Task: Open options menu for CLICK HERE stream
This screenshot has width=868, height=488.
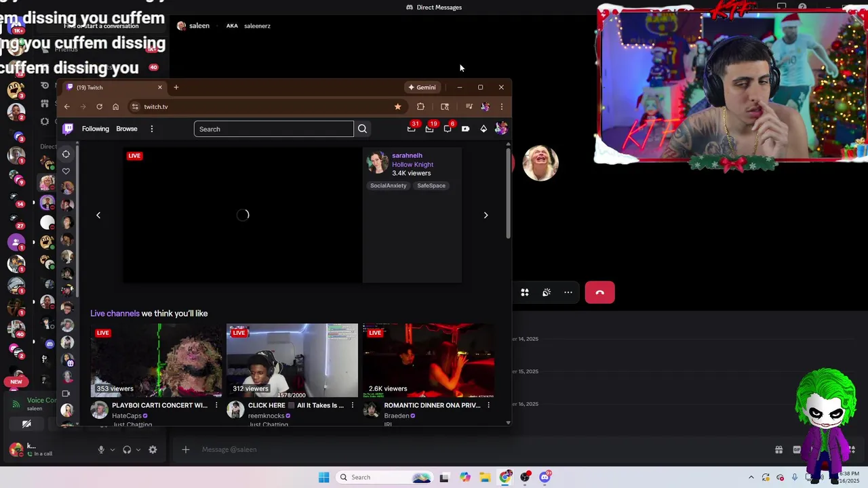Action: point(352,405)
